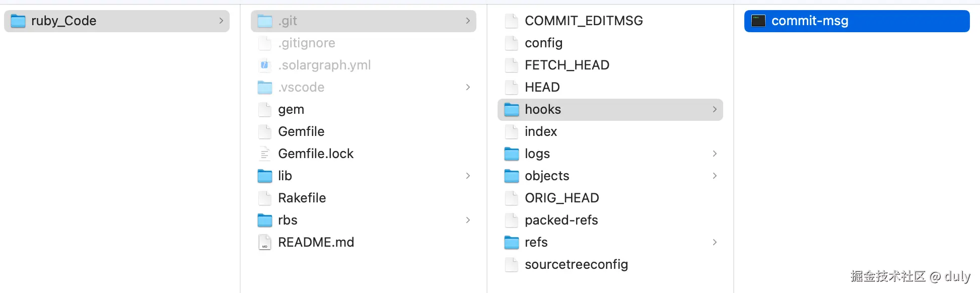Click the commit-msg executable file icon
The height and width of the screenshot is (293, 980).
point(758,21)
